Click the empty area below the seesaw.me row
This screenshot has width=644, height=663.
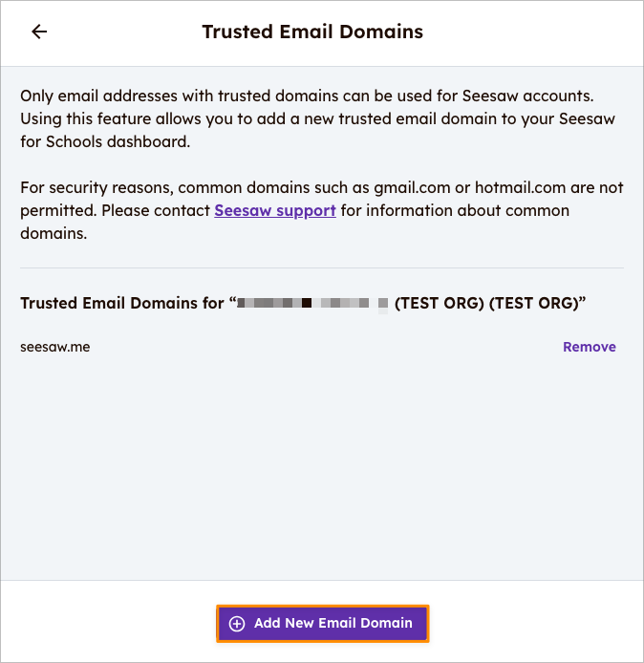[322, 459]
